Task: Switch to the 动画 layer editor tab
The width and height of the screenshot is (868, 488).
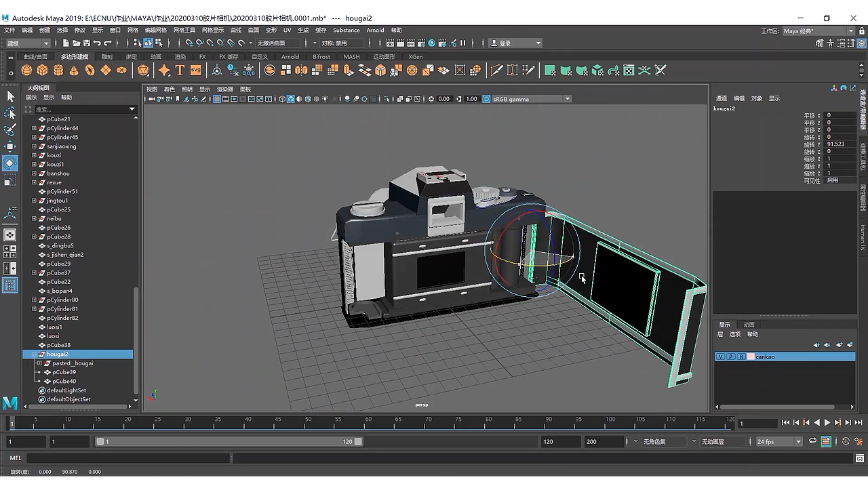Action: pos(749,325)
